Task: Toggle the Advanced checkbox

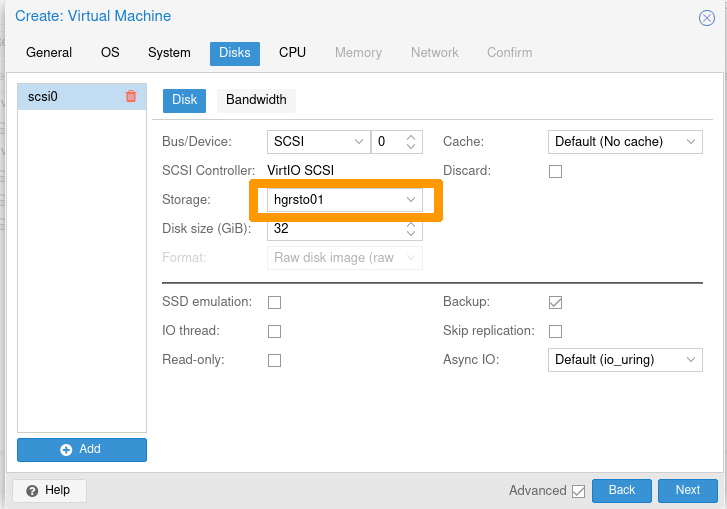Action: (578, 491)
